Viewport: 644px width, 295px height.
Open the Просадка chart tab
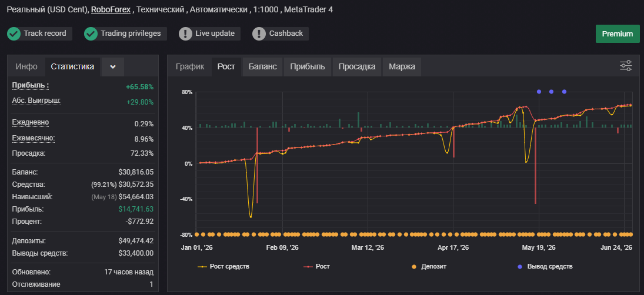[x=357, y=66]
